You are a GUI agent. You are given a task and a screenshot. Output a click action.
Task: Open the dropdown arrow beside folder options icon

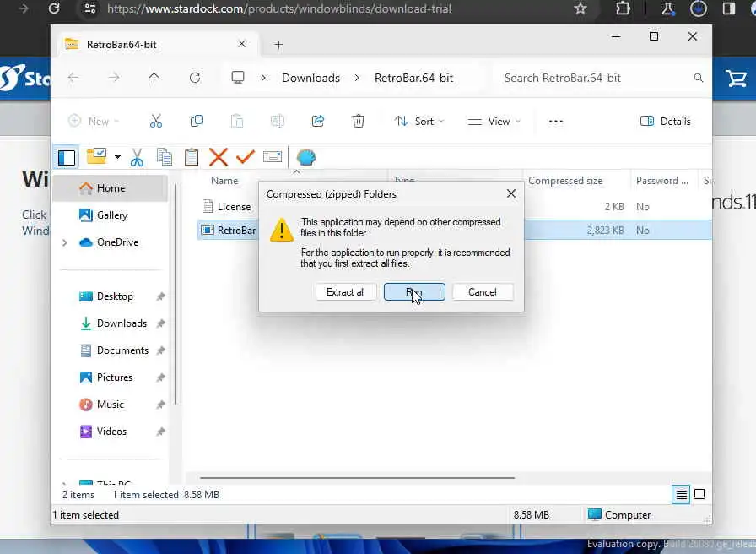click(x=117, y=157)
